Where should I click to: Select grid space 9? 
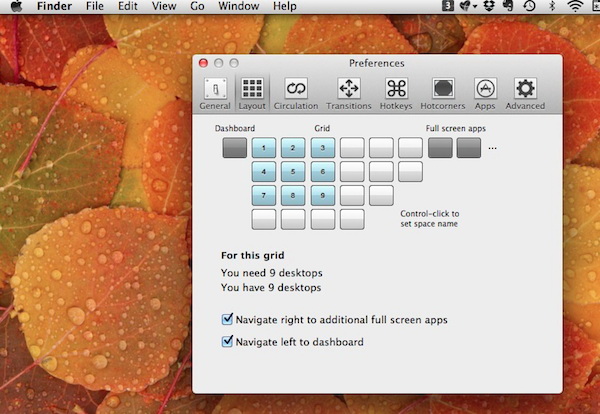(323, 196)
